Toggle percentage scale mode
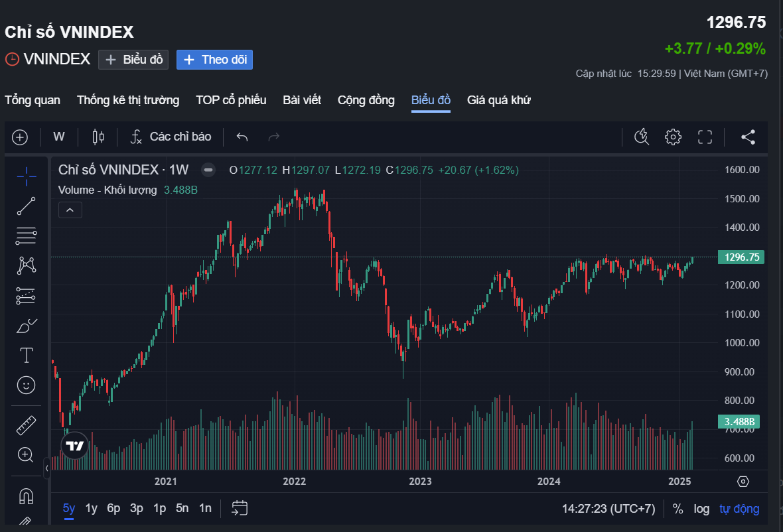This screenshot has width=783, height=532. [677, 509]
